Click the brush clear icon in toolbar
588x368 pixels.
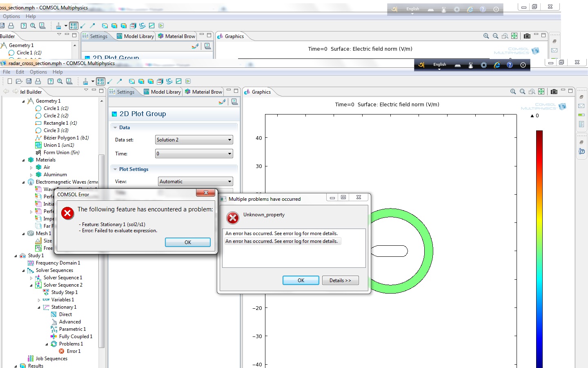tap(85, 81)
